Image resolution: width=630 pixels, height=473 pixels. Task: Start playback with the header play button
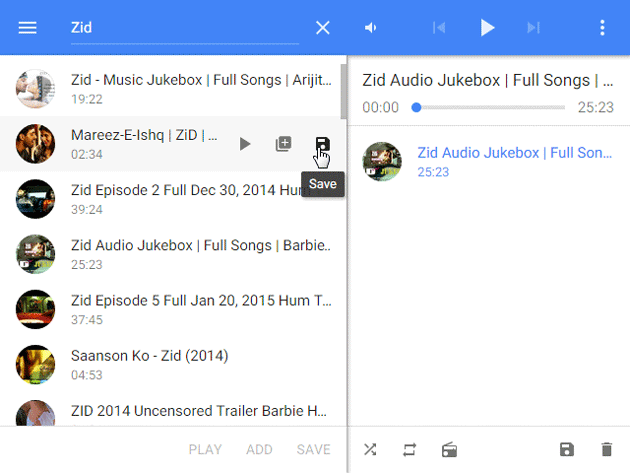pos(487,28)
